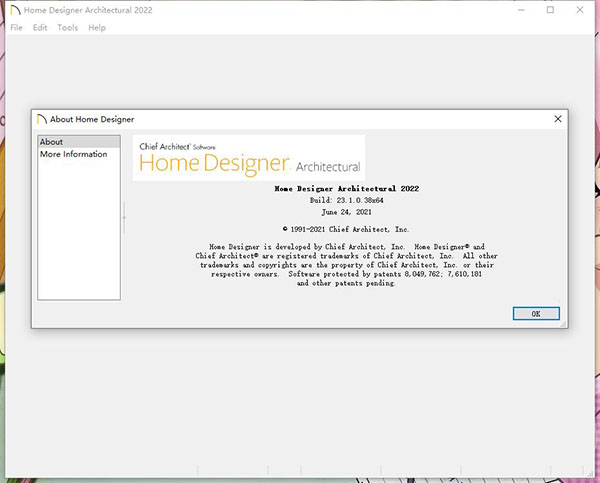Maximize the main Home Designer window

click(550, 10)
